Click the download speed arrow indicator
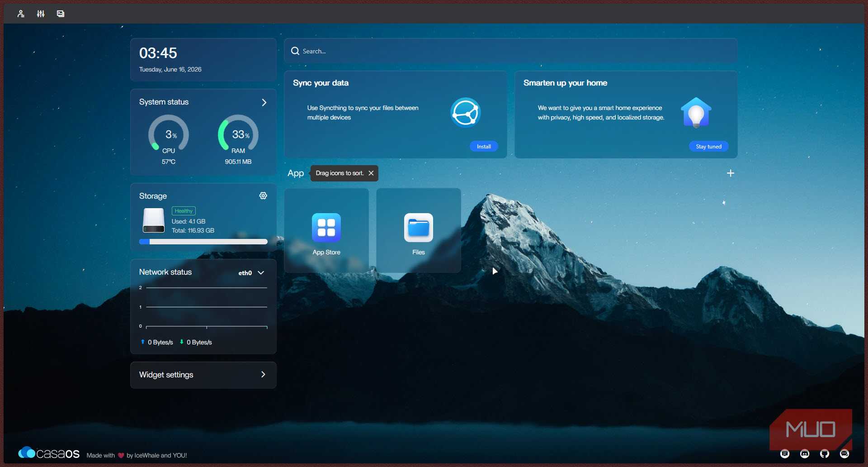868x467 pixels. [182, 342]
